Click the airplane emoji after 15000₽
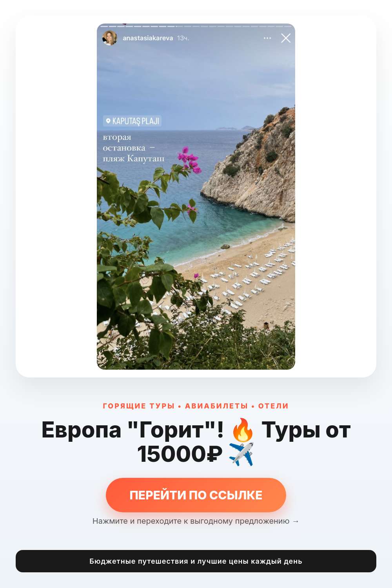 pos(241,454)
